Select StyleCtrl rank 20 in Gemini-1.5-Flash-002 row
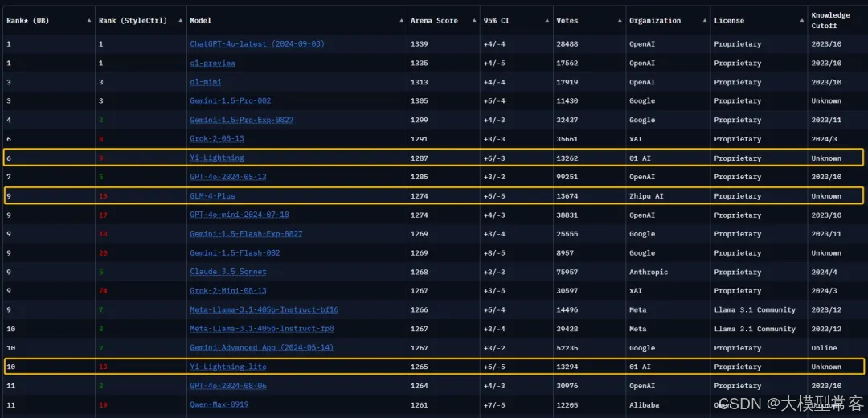868x418 pixels. [x=103, y=253]
